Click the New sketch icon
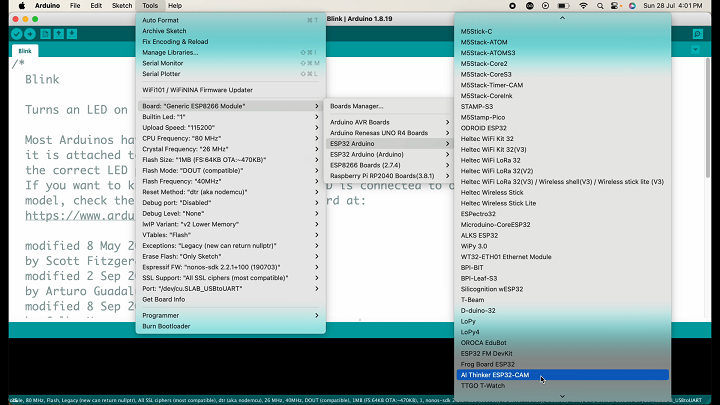Screen dimensions: 720x405 click(x=45, y=34)
